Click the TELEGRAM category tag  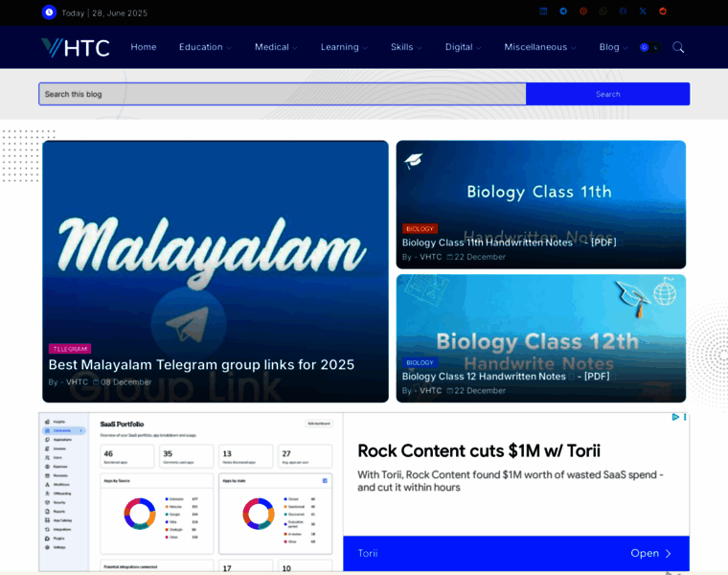point(70,349)
